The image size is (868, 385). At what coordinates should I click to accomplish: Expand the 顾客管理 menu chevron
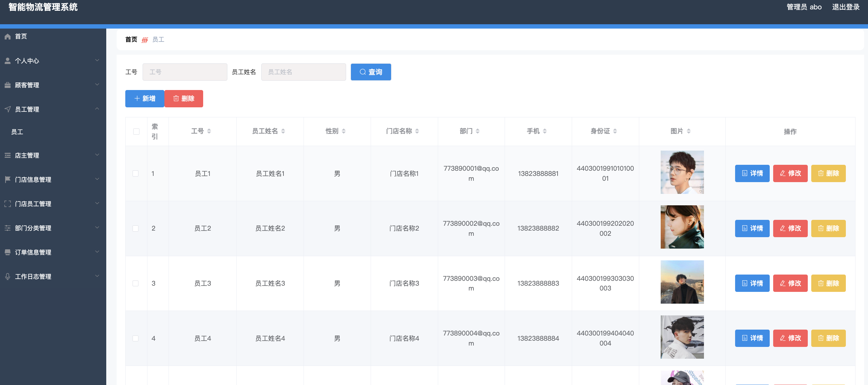pos(97,84)
